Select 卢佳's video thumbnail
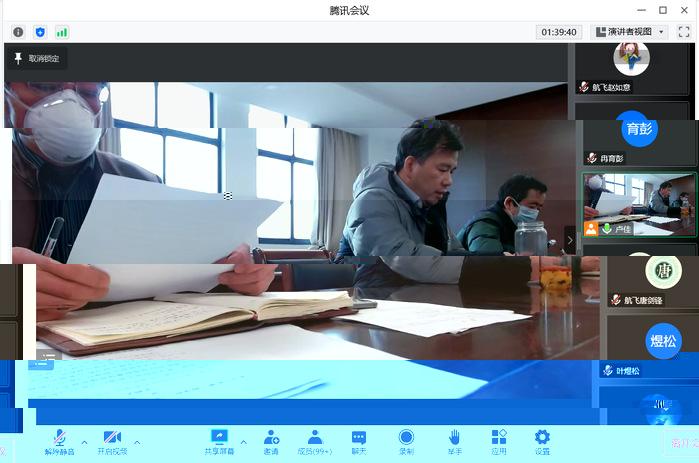 point(639,204)
